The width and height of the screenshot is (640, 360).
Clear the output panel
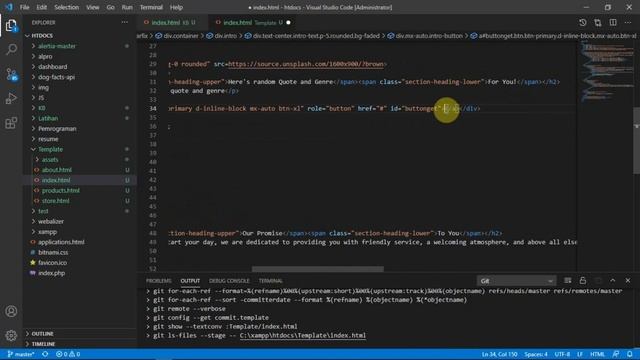(x=567, y=280)
